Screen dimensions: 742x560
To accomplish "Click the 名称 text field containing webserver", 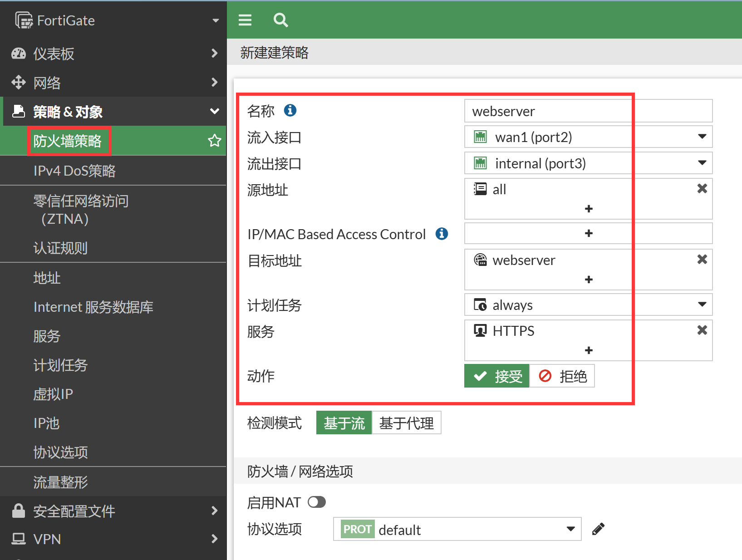I will [588, 111].
